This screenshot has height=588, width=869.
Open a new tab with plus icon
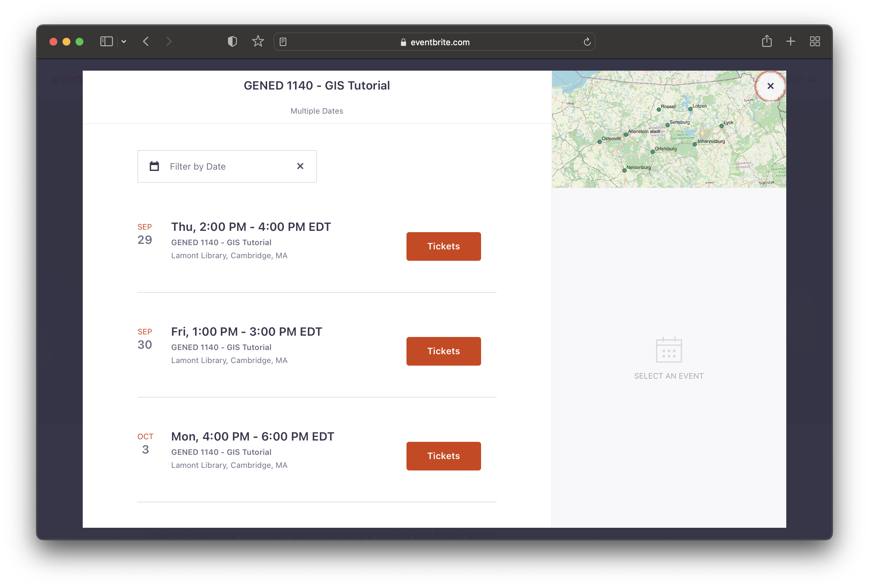791,41
